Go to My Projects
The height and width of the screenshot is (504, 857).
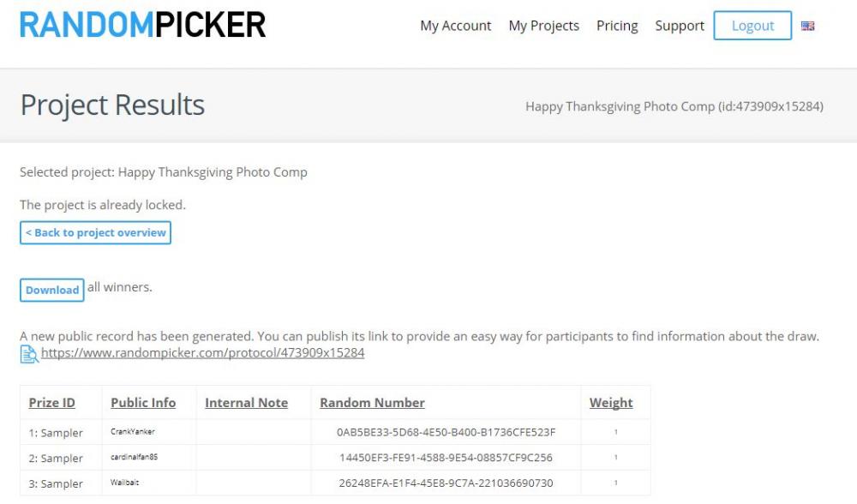tap(544, 26)
